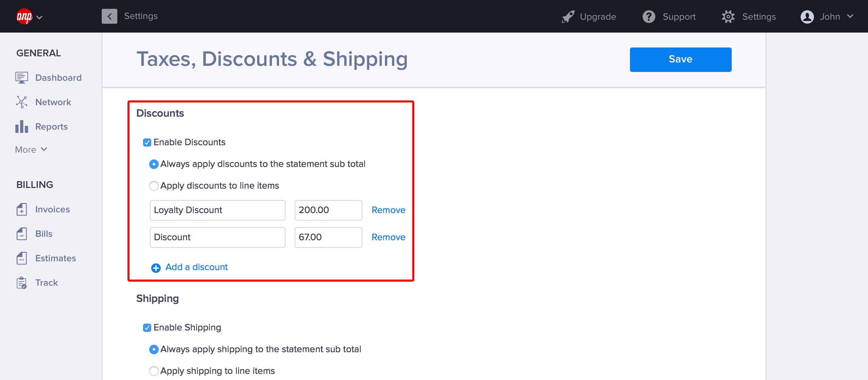Expand the More menu in sidebar
868x380 pixels.
(x=31, y=150)
